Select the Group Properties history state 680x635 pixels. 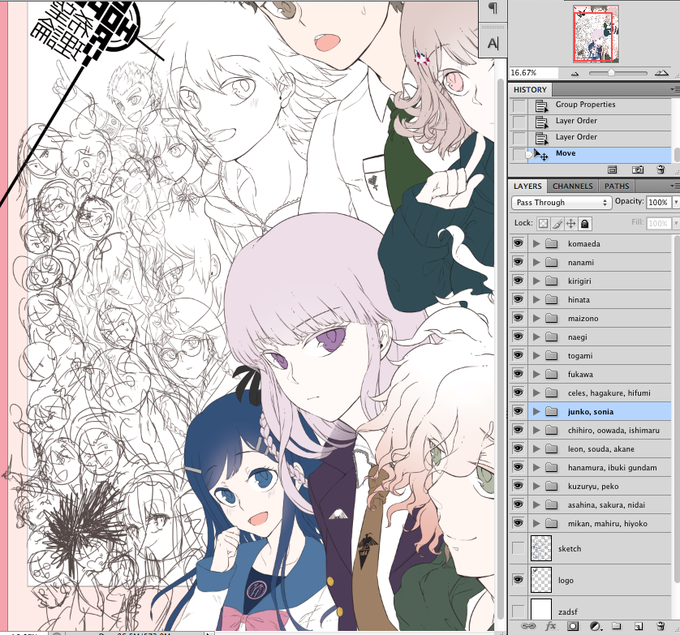pos(590,105)
